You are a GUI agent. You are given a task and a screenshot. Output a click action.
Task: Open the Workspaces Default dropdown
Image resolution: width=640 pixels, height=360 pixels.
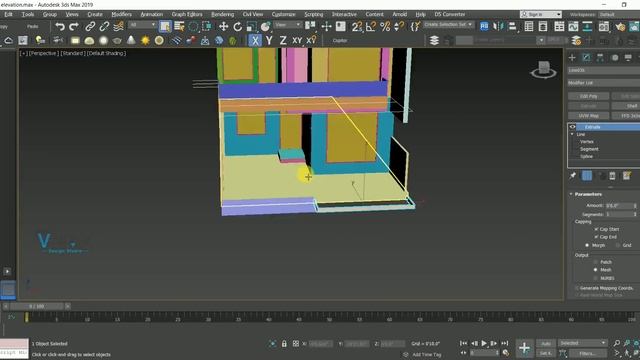(619, 14)
